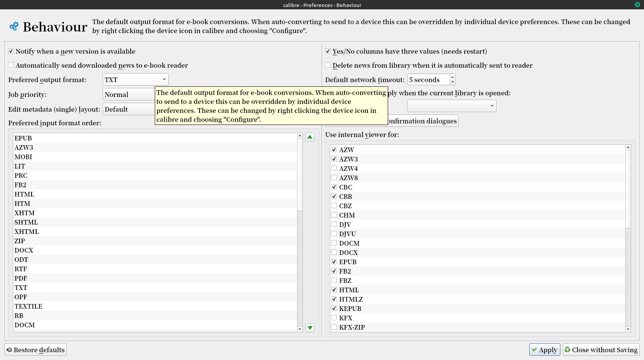The width and height of the screenshot is (644, 360).
Task: Select AZW3 in the input format order list
Action: coord(155,148)
